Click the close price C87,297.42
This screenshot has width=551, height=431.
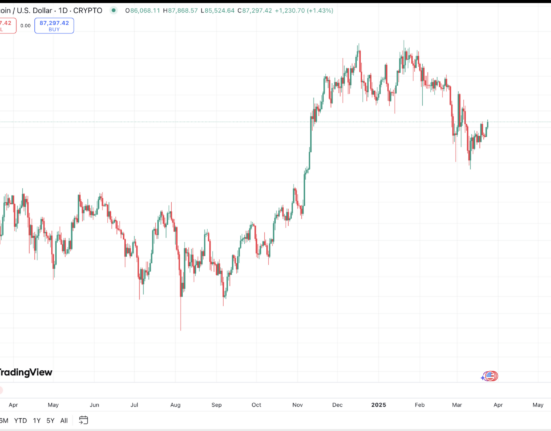click(255, 11)
